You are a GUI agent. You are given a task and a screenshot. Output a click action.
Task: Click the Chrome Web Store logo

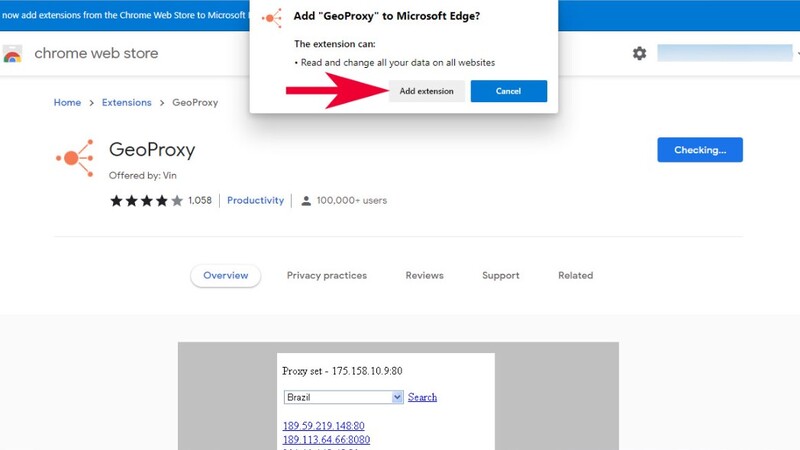pyautogui.click(x=12, y=54)
